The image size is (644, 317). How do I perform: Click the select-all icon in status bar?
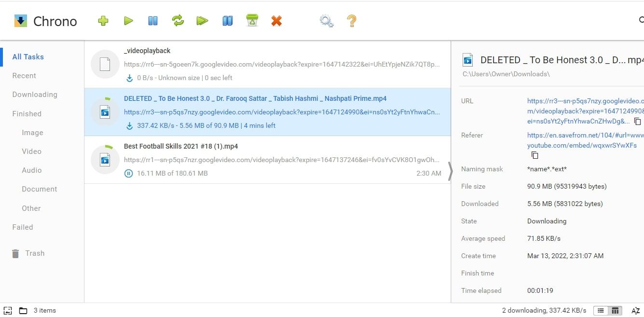(x=7, y=310)
